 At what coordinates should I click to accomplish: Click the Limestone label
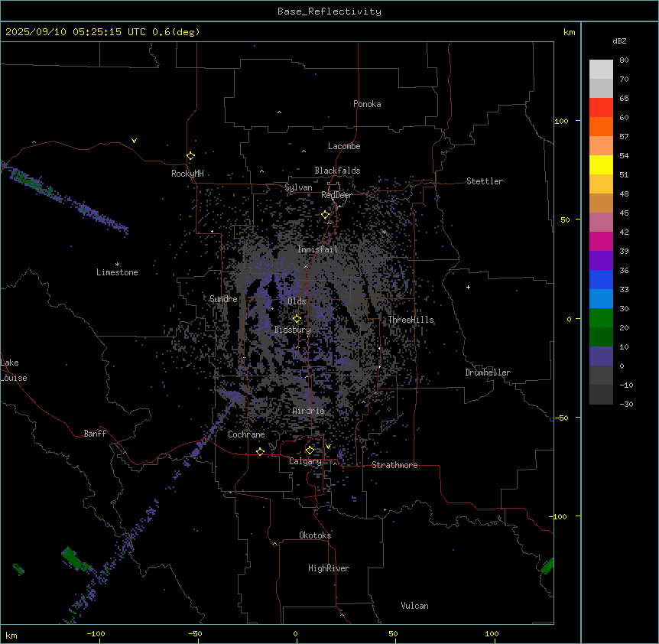(x=117, y=272)
